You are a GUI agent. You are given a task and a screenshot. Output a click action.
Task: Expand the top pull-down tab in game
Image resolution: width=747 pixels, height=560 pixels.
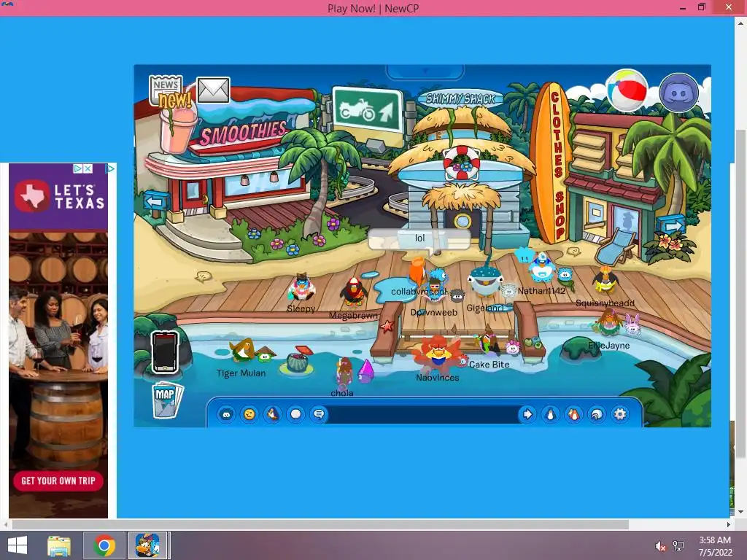(425, 71)
